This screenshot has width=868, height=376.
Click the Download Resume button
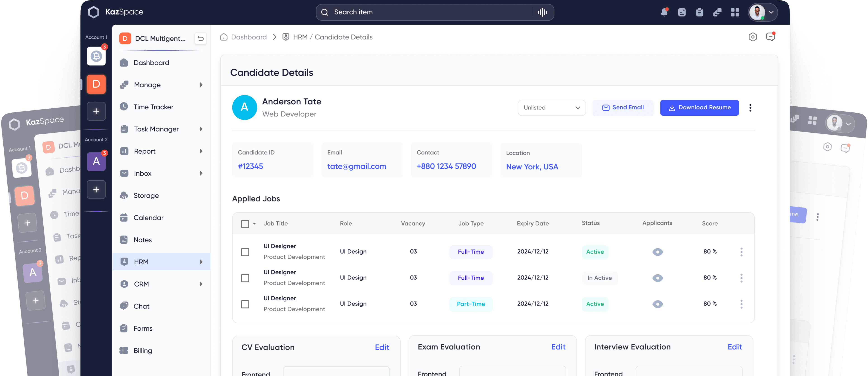pos(699,108)
